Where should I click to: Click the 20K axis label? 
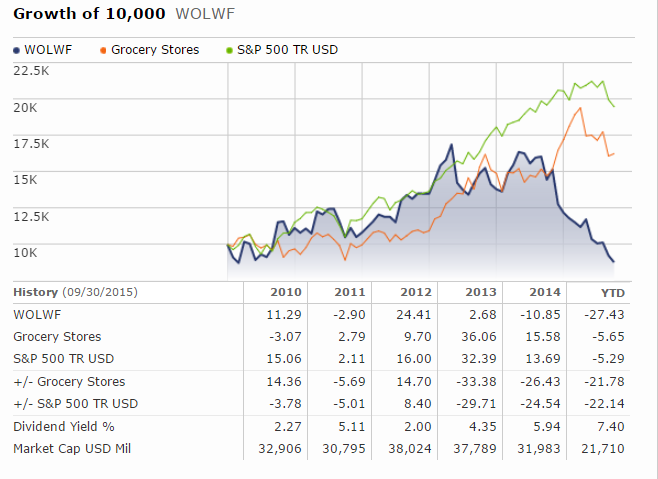[x=25, y=108]
